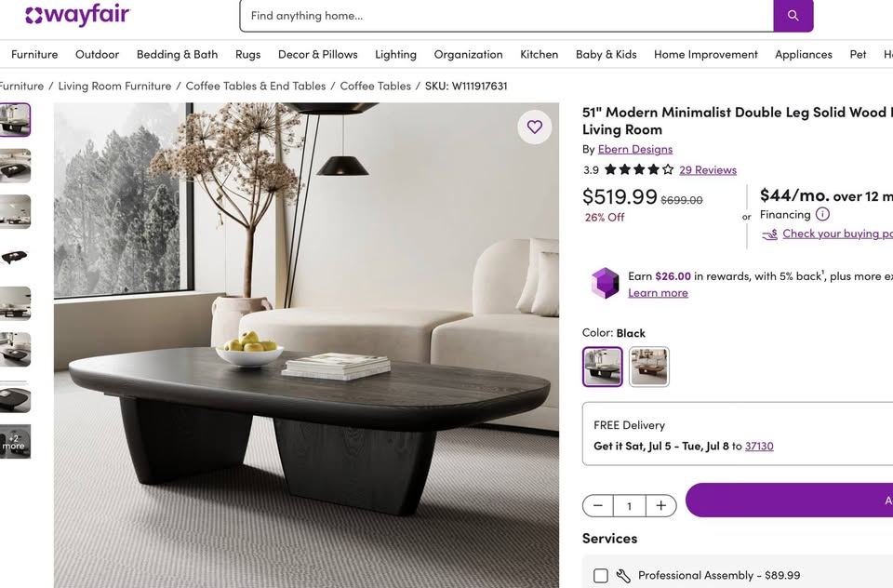The width and height of the screenshot is (893, 588).
Task: Decrease quantity with the minus button
Action: coord(598,505)
